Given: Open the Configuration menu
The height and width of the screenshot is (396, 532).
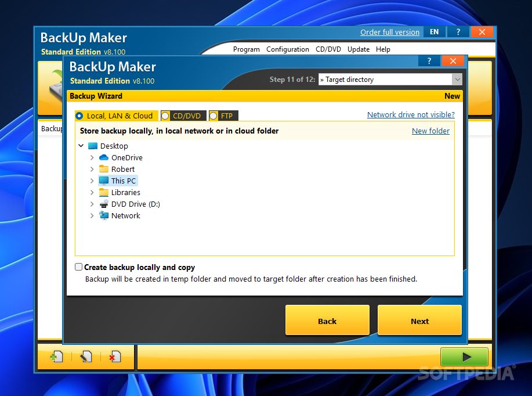Looking at the screenshot, I should [x=288, y=49].
